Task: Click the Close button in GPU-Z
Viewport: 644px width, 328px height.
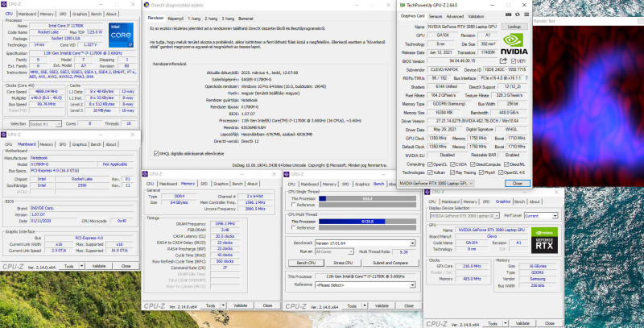Action: click(x=517, y=183)
